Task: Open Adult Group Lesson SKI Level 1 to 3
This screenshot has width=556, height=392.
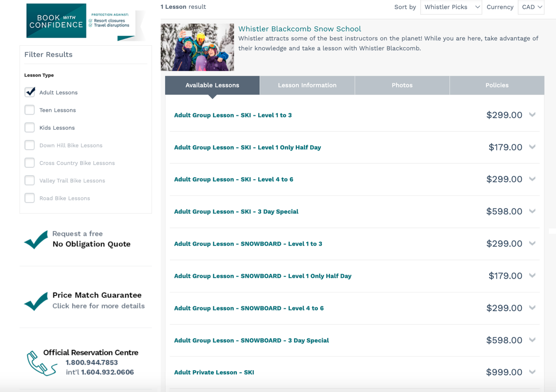Action: tap(233, 115)
